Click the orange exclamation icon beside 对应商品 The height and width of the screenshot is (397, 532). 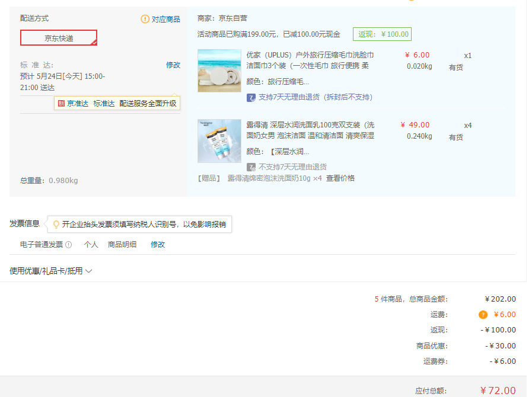(x=145, y=19)
